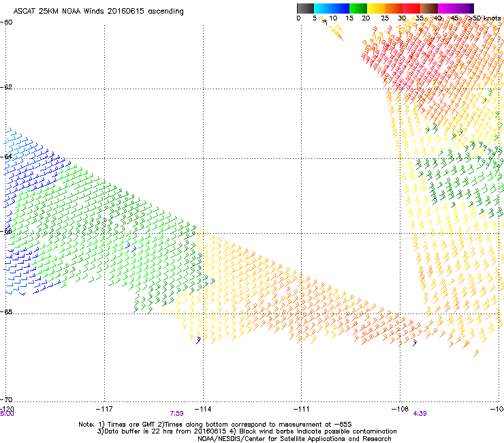This screenshot has width=504, height=443.
Task: Click the -62 latitude axis label
Action: (6, 87)
